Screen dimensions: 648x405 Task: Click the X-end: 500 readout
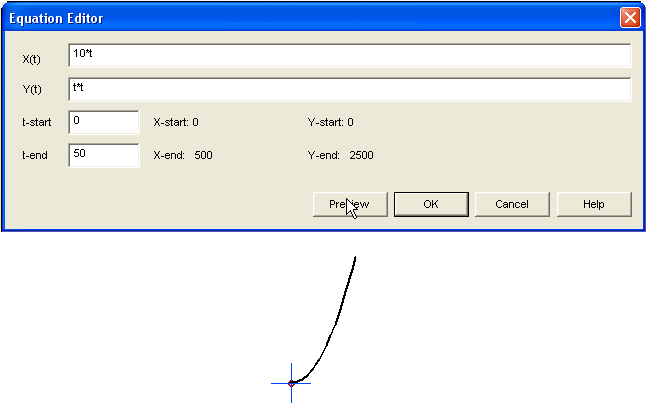182,156
